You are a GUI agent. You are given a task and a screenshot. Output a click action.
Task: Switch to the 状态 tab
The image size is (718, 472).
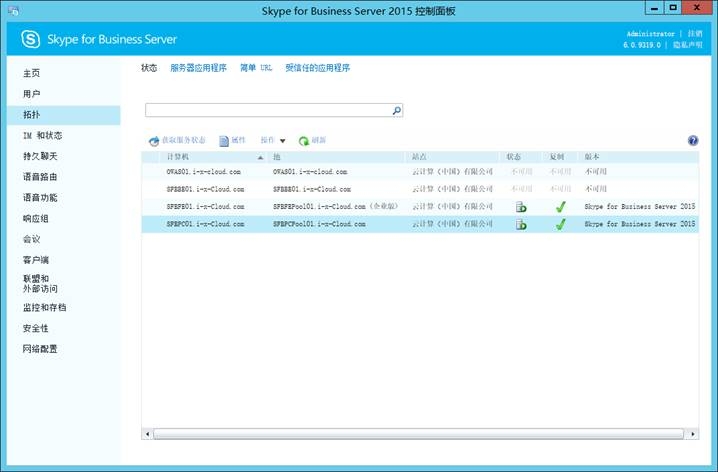pyautogui.click(x=149, y=68)
